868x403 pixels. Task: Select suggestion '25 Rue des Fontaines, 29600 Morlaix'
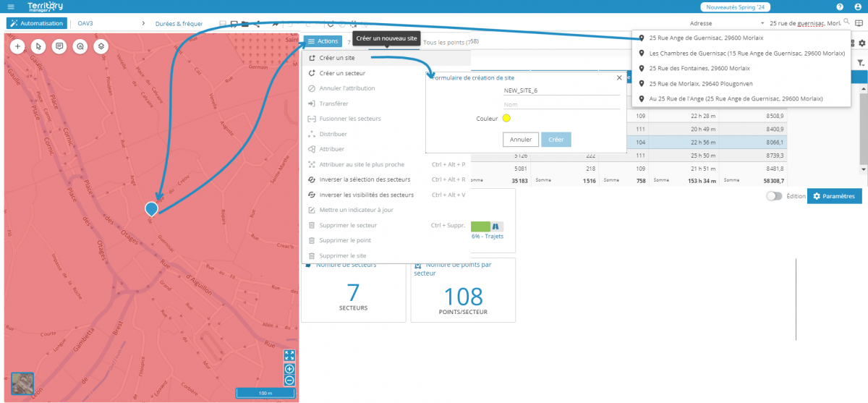click(x=701, y=68)
